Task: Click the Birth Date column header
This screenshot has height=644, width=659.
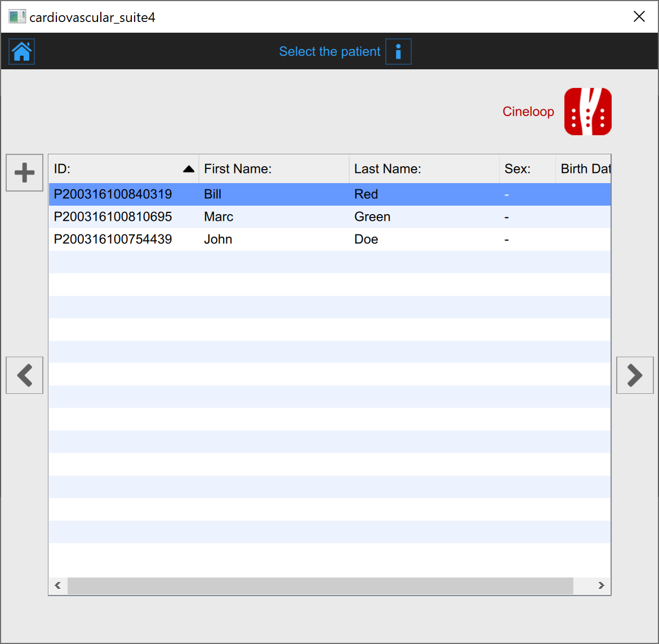Action: coord(584,169)
